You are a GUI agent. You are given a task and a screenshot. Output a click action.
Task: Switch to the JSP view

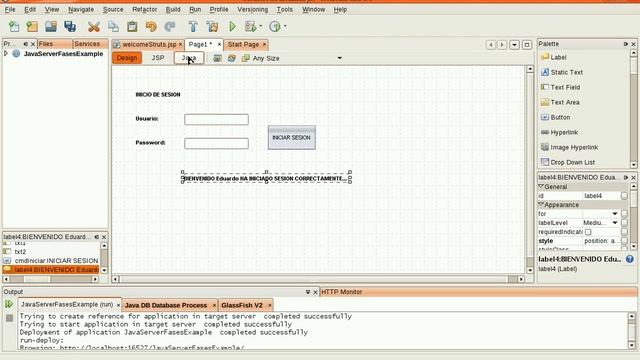click(158, 58)
